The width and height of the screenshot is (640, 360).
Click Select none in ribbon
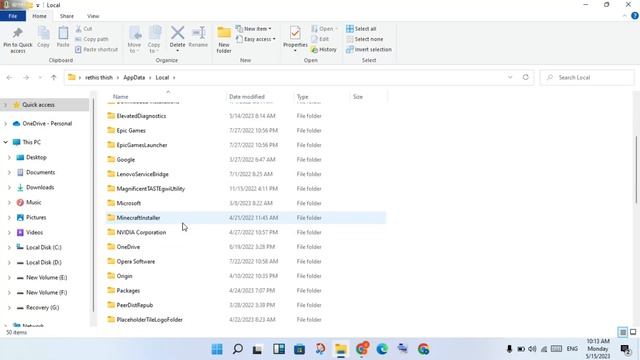click(x=364, y=39)
